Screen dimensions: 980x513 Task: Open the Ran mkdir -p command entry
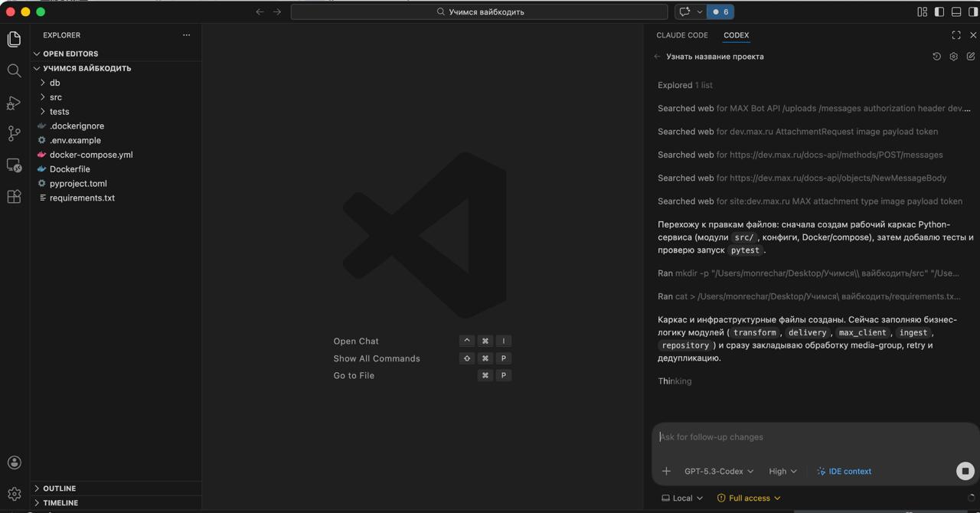(x=808, y=273)
